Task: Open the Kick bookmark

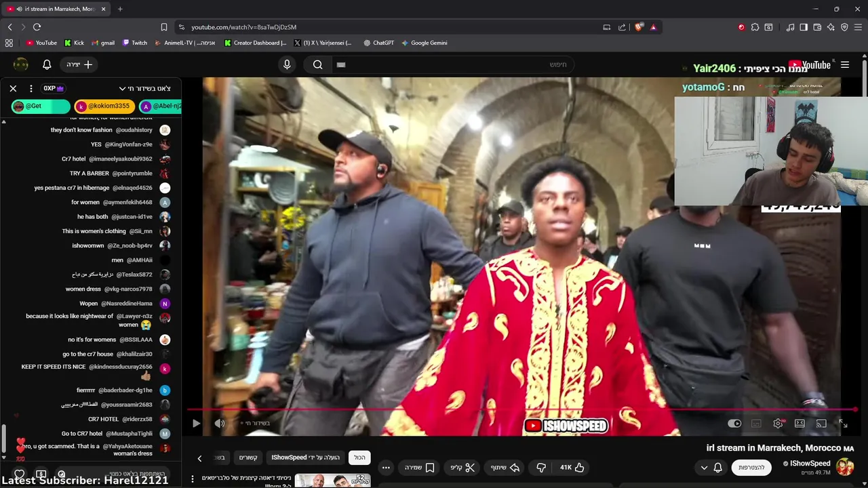Action: 75,43
